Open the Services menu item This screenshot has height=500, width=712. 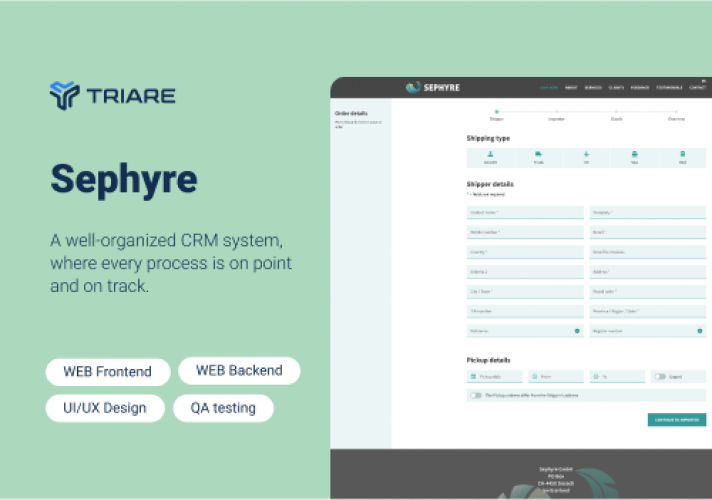pyautogui.click(x=593, y=88)
